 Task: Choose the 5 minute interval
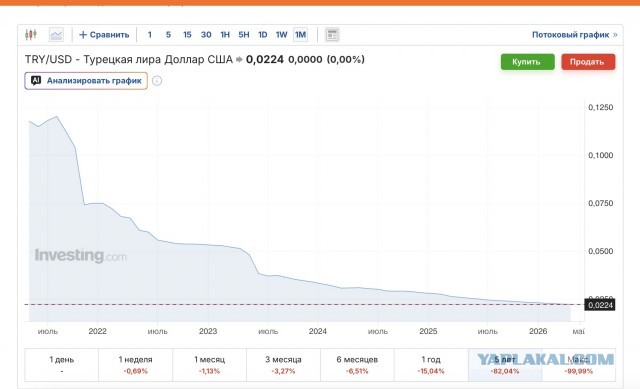pos(168,35)
